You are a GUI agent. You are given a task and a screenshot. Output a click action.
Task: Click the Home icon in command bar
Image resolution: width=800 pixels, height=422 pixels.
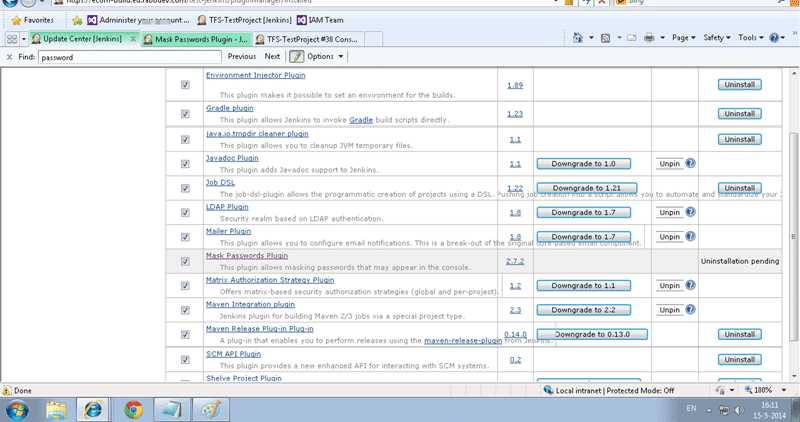578,38
